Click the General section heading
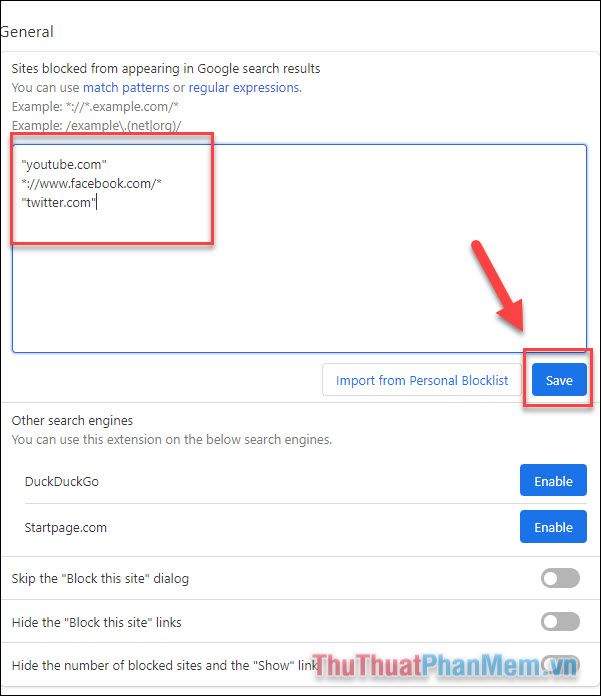The image size is (601, 696). [27, 32]
